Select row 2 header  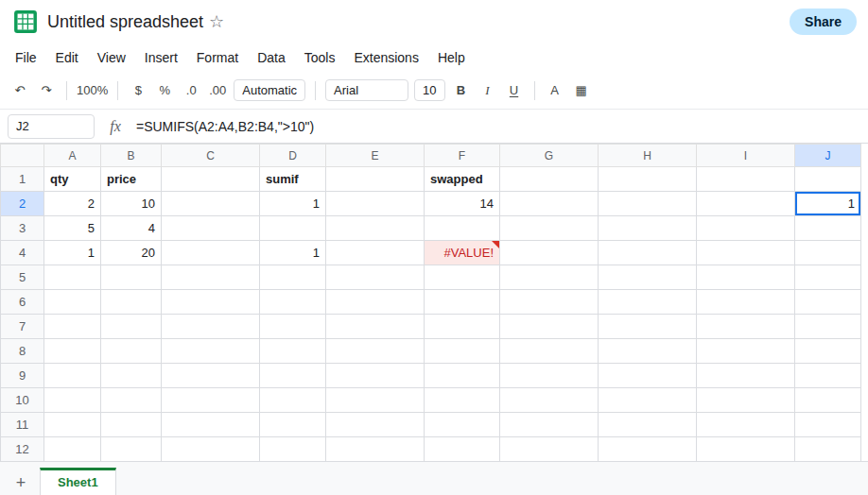click(x=22, y=203)
